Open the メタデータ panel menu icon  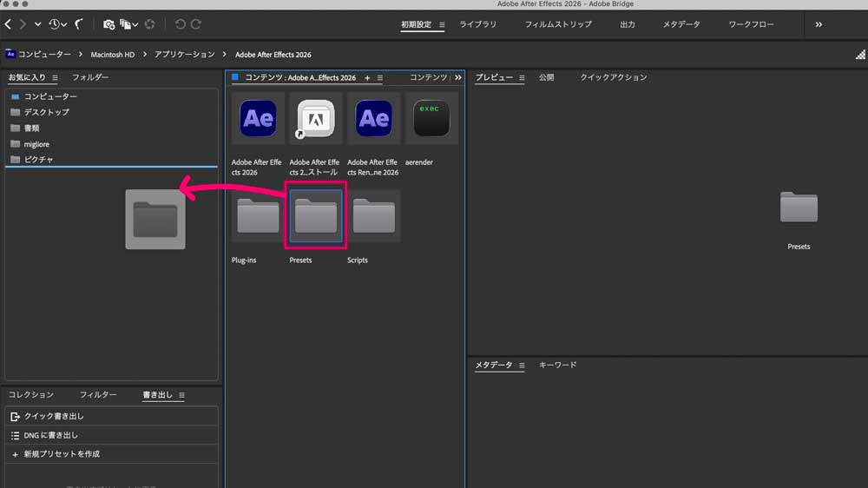[522, 366]
